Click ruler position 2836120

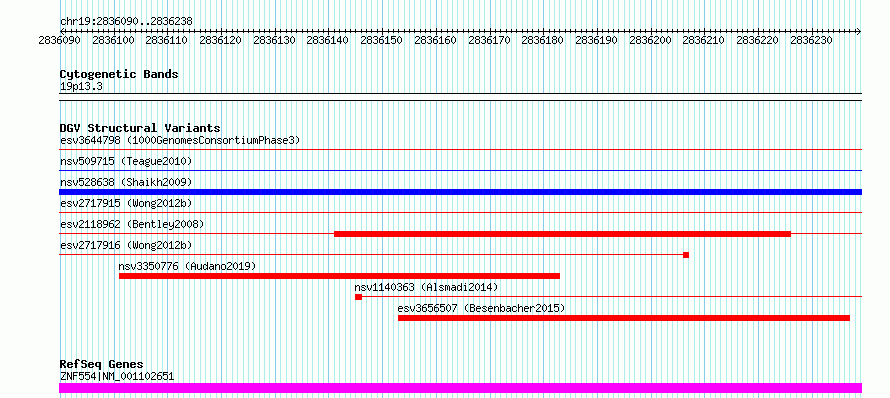click(221, 41)
